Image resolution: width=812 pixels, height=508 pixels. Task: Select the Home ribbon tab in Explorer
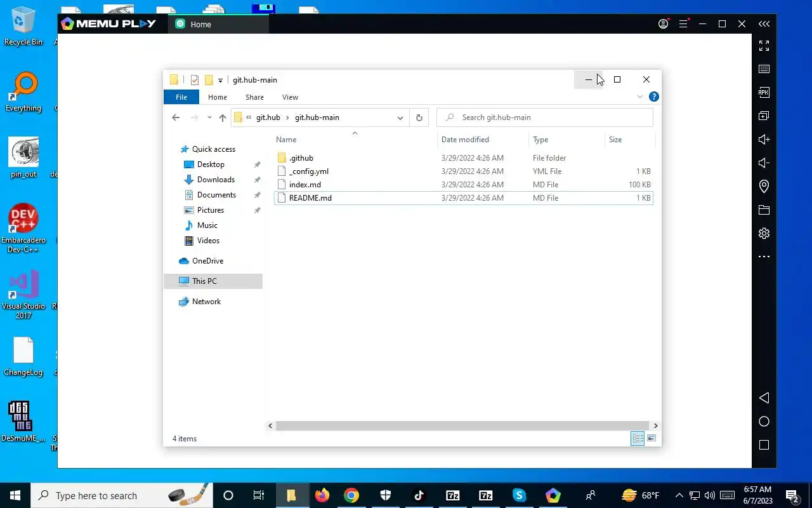(218, 97)
